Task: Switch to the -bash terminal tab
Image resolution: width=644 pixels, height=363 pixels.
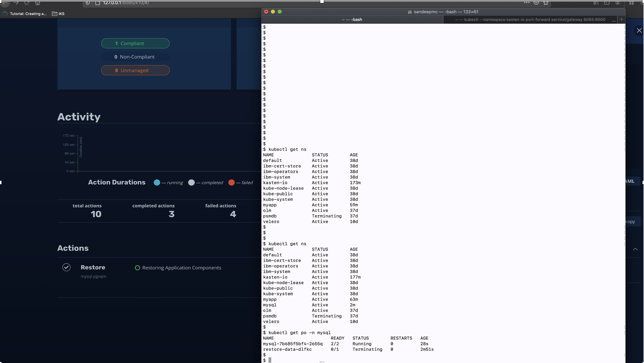Action: [352, 19]
